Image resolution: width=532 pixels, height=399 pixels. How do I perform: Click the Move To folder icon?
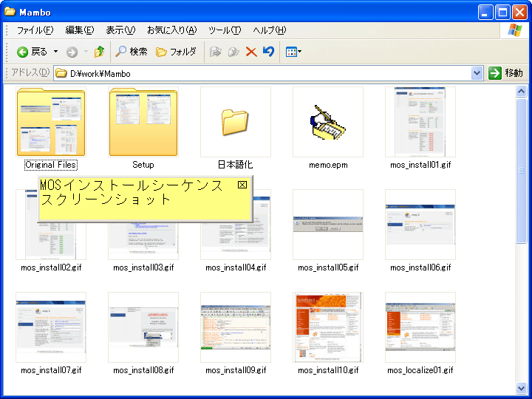click(216, 52)
